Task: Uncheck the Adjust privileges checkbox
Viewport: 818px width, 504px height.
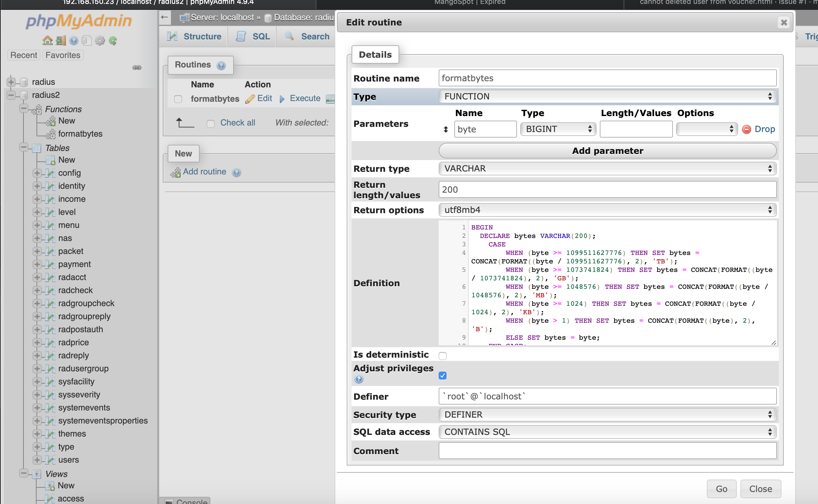Action: pyautogui.click(x=443, y=376)
